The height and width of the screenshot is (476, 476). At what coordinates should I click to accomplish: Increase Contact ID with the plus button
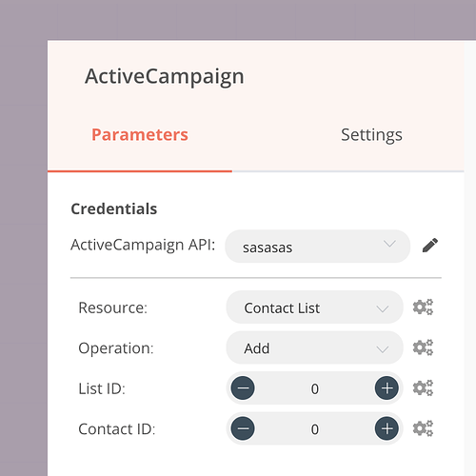pyautogui.click(x=387, y=428)
